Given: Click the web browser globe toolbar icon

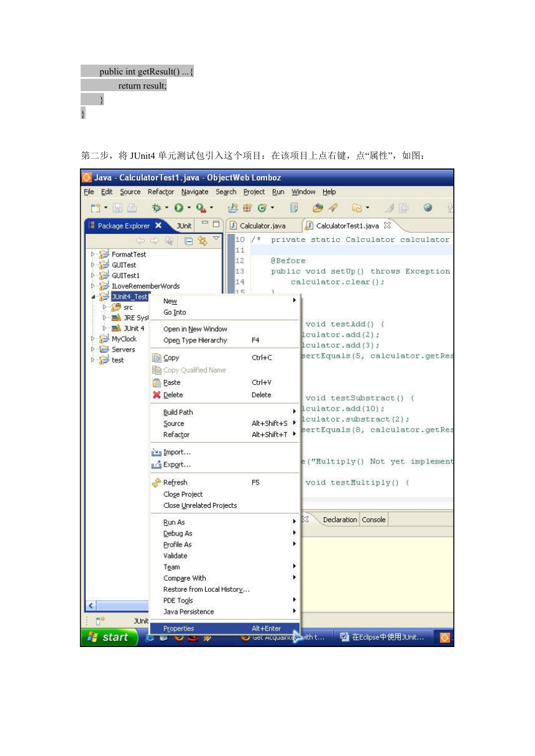Looking at the screenshot, I should (x=427, y=209).
